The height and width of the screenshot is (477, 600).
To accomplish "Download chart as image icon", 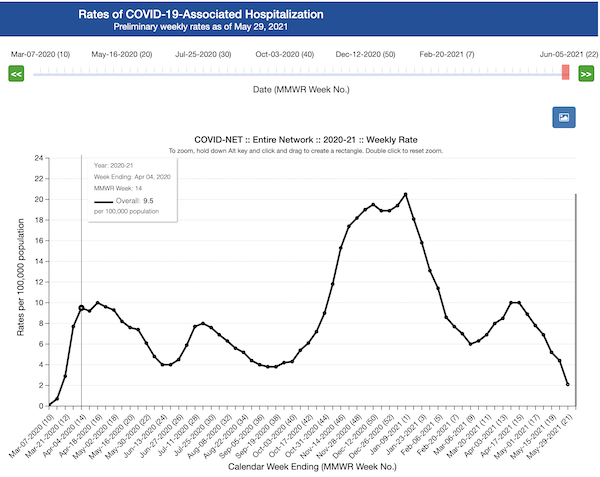I will 564,117.
